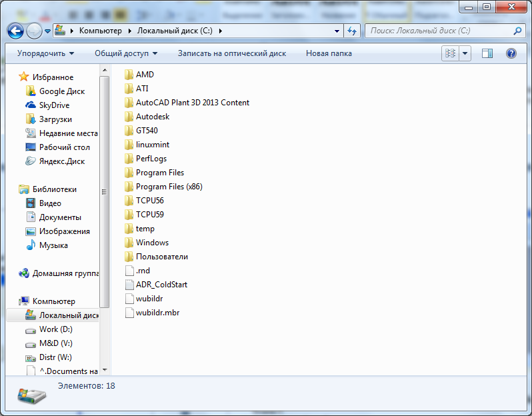The height and width of the screenshot is (416, 532).
Task: Select the ADR_ColdStart file
Action: point(156,285)
